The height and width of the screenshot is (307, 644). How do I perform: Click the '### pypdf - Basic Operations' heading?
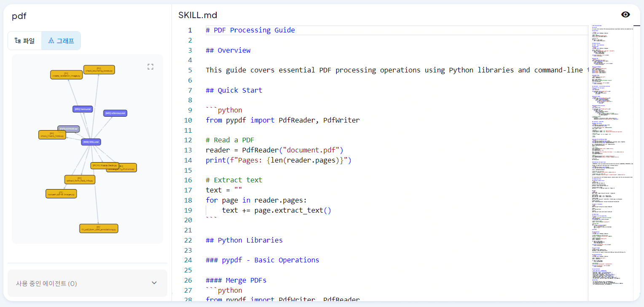[262, 260]
